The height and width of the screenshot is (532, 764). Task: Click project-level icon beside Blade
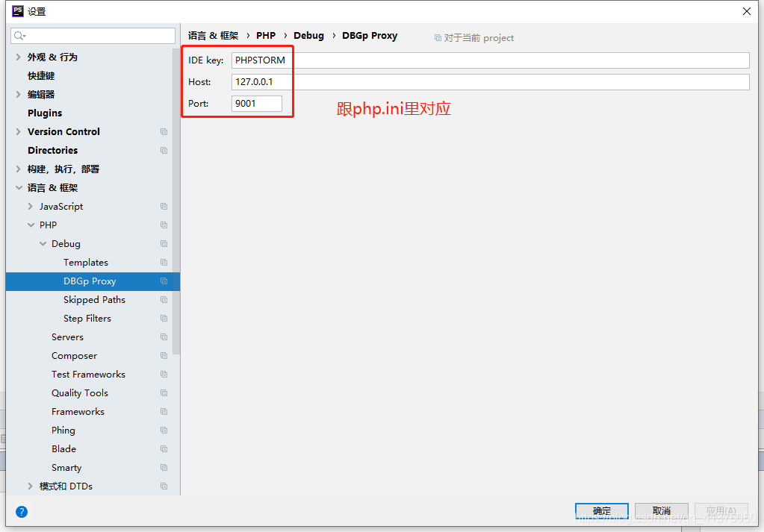pyautogui.click(x=164, y=448)
